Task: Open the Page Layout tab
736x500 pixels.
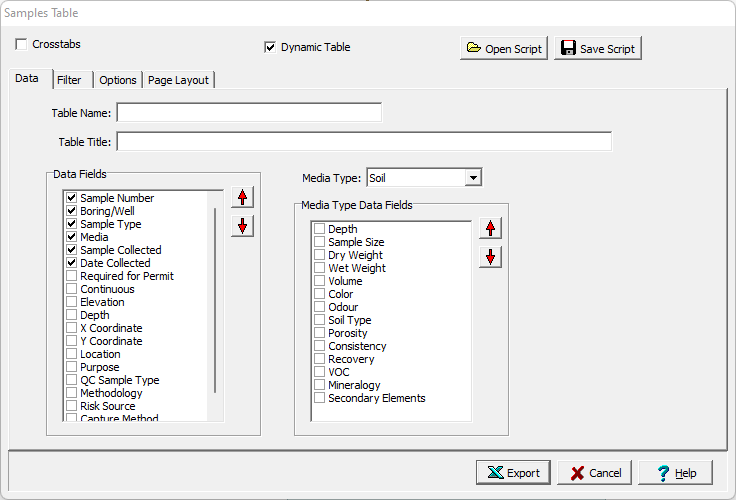Action: [x=178, y=80]
